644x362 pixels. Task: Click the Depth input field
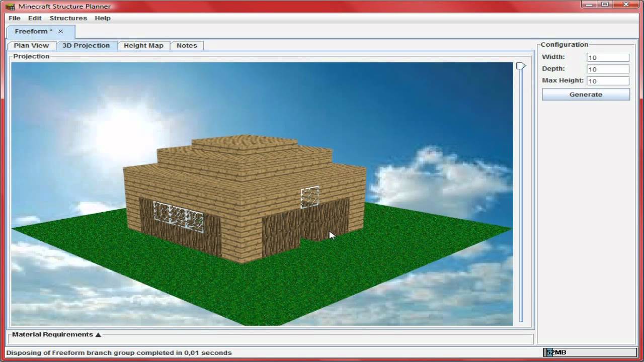tap(608, 69)
